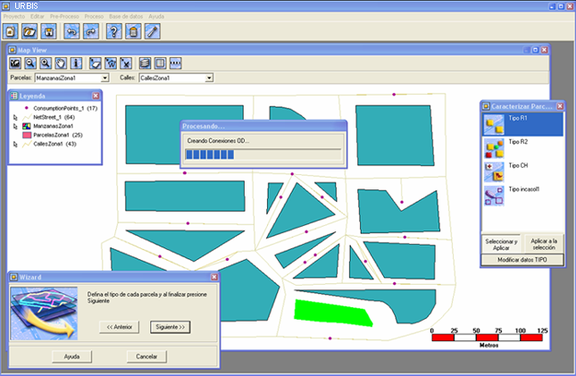The height and width of the screenshot is (376, 576).
Task: Close the Leyenda panel
Action: [x=96, y=96]
